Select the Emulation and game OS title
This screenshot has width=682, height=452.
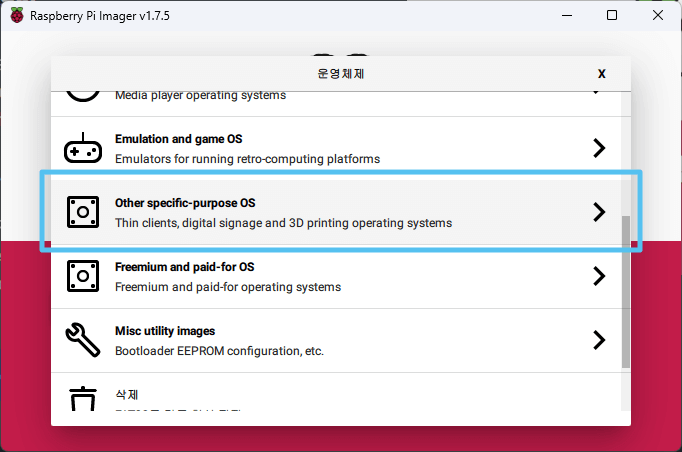coord(178,139)
